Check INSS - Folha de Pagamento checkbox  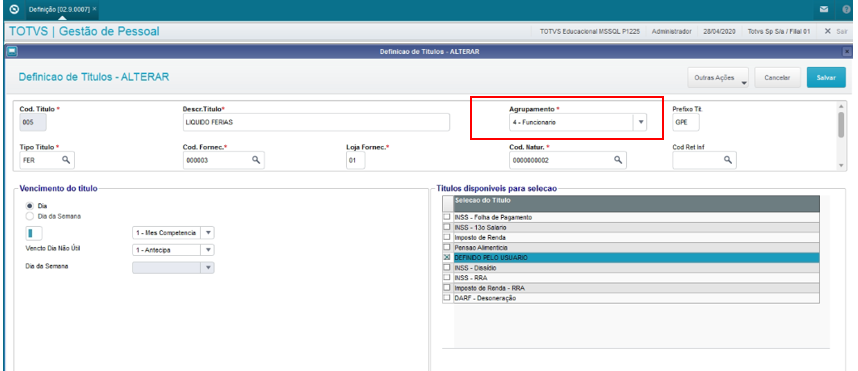(447, 217)
